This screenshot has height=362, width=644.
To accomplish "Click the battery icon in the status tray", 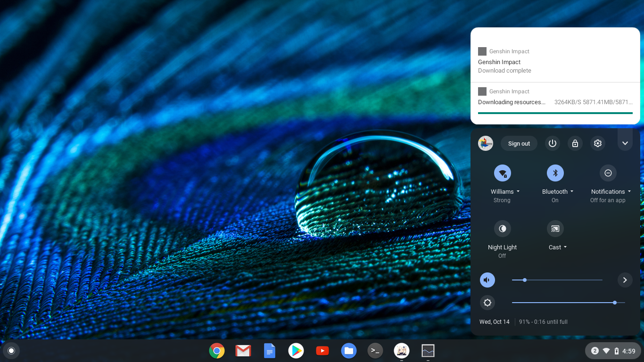I will click(x=616, y=351).
